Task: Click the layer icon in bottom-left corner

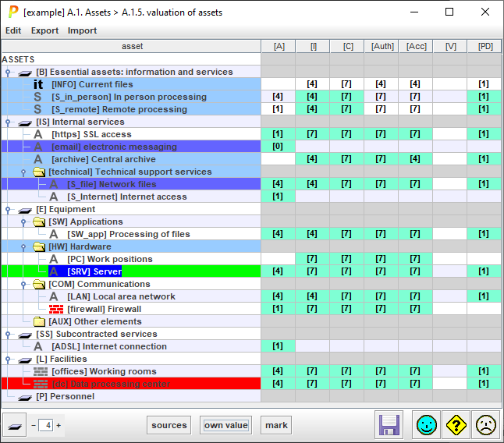Action: coord(14,425)
